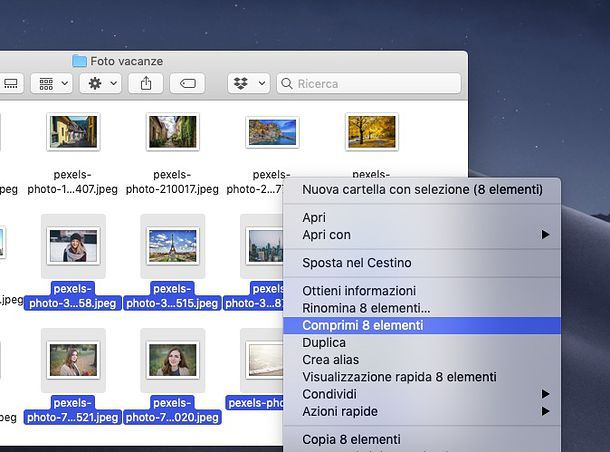
Task: Choose Visualizzazione rapida 8 elementi
Action: [422, 377]
